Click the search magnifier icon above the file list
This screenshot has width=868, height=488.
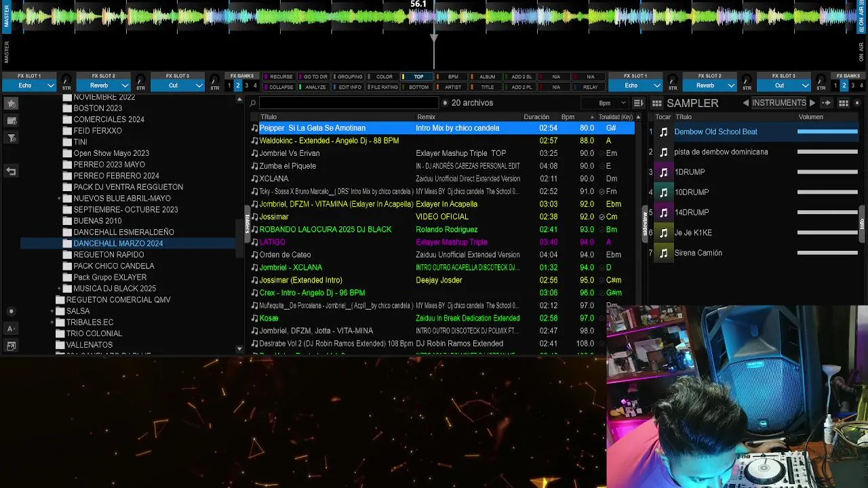tap(253, 103)
